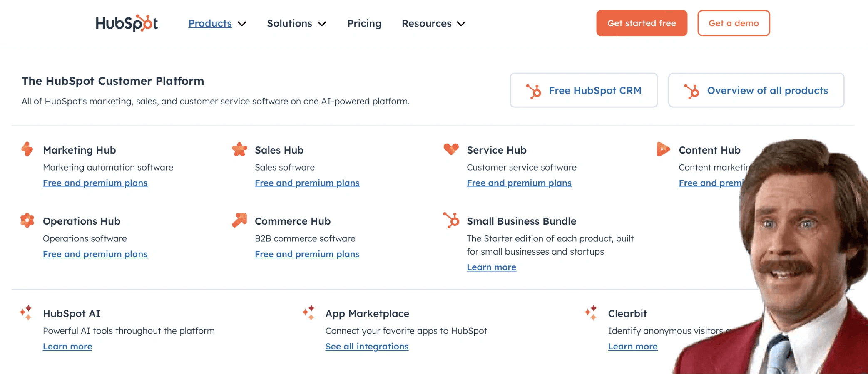Click the Sales Hub star icon
The image size is (868, 374).
point(239,149)
